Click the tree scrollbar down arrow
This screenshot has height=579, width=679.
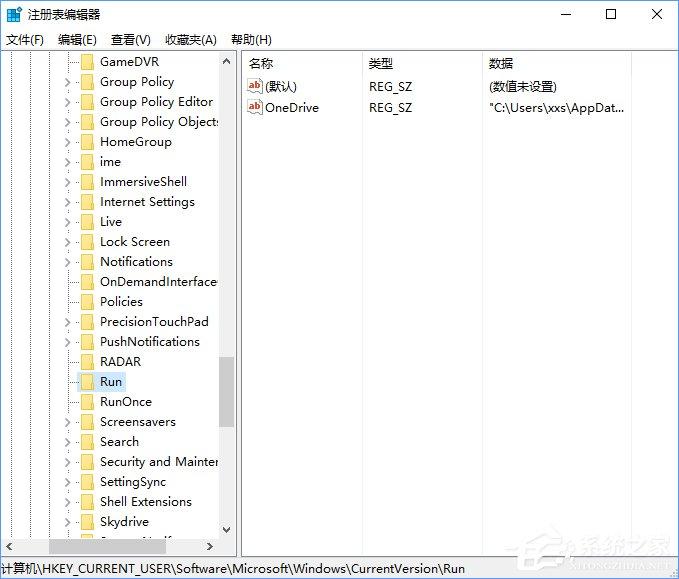226,529
